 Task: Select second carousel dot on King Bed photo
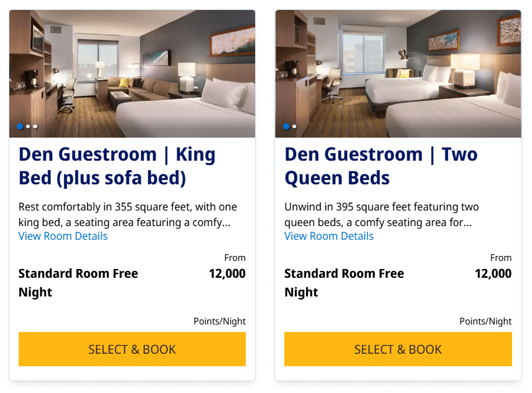pos(28,126)
